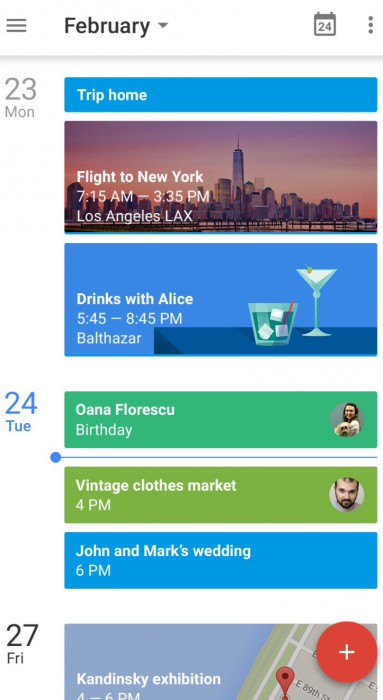View the Kandinsky exhibition event

(221, 662)
